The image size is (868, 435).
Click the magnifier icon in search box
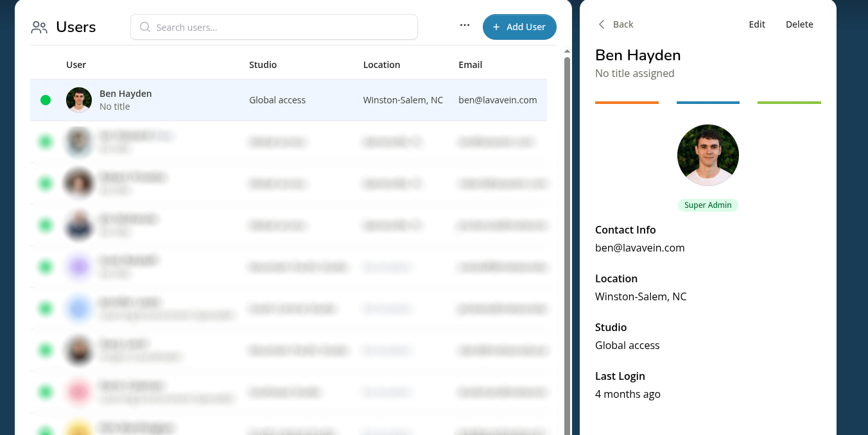point(145,27)
